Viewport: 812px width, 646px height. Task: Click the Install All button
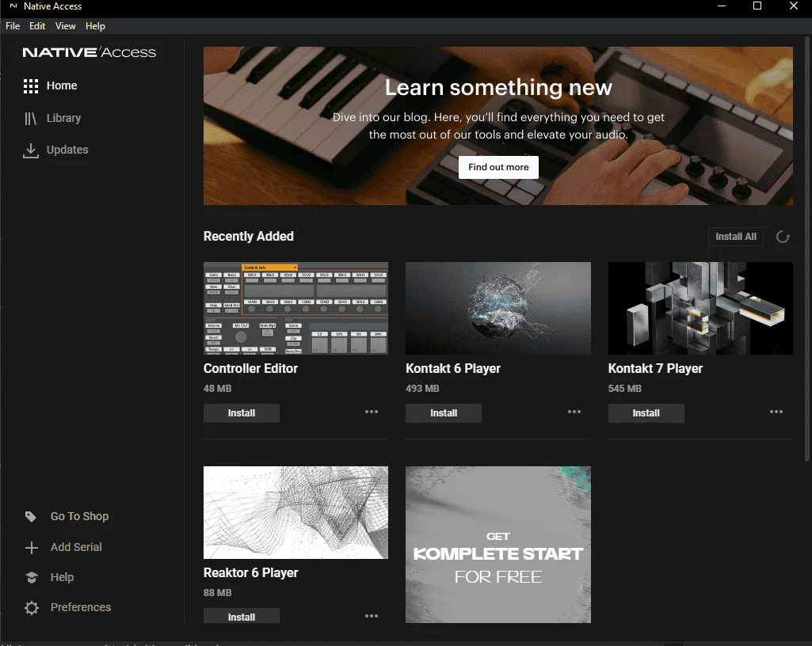735,237
